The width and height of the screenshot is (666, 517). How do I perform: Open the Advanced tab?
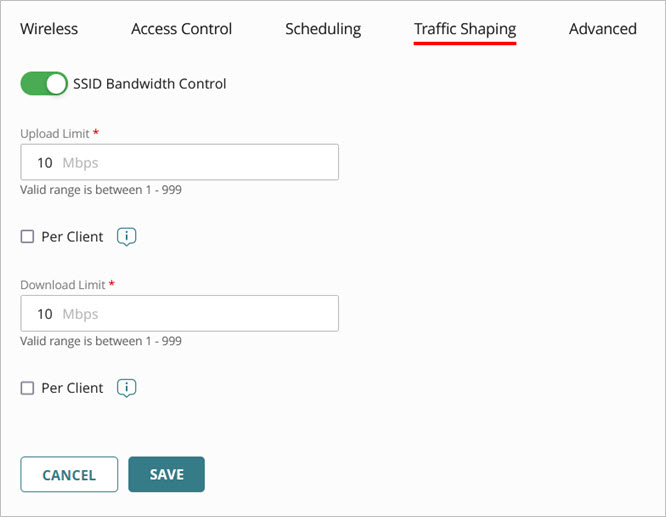[603, 29]
